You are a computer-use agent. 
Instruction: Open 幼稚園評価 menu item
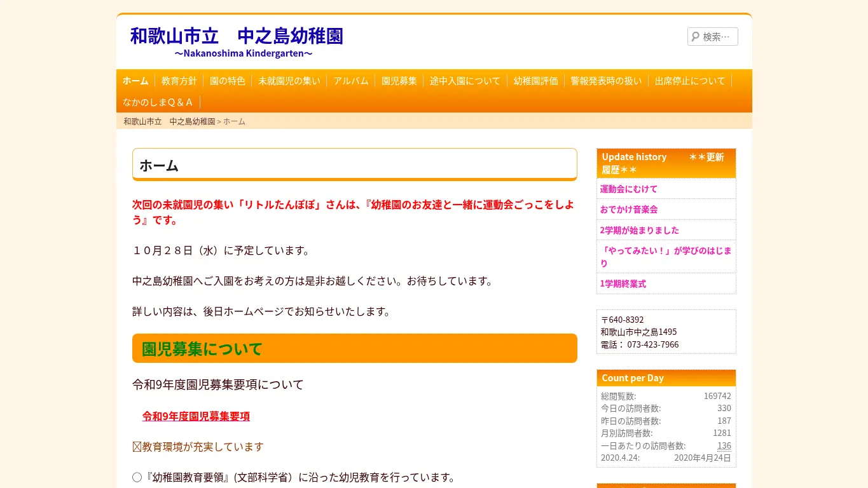pos(536,81)
